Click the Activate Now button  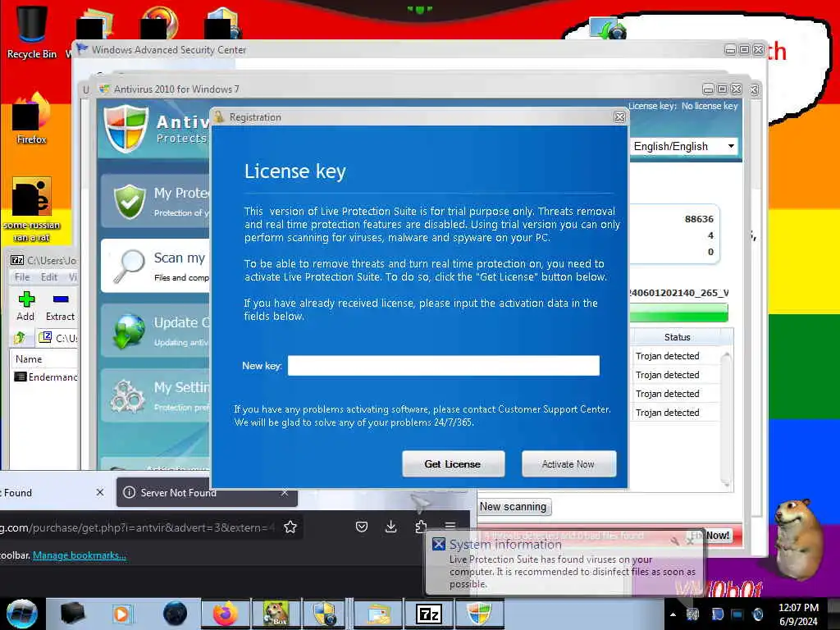(x=568, y=464)
